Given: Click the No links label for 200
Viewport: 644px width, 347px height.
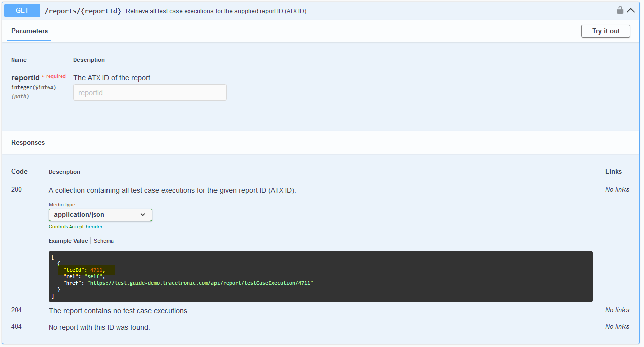Looking at the screenshot, I should pos(617,190).
